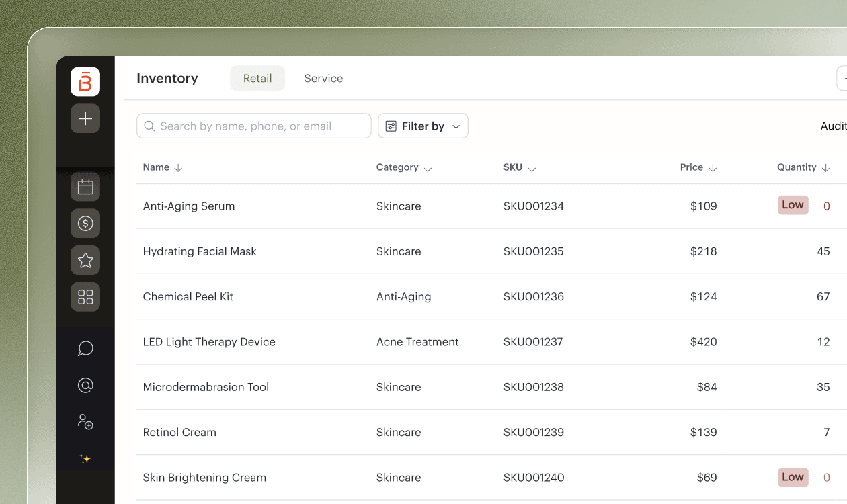Select Skin Brightening Cream product name
Image resolution: width=847 pixels, height=504 pixels.
(x=204, y=478)
